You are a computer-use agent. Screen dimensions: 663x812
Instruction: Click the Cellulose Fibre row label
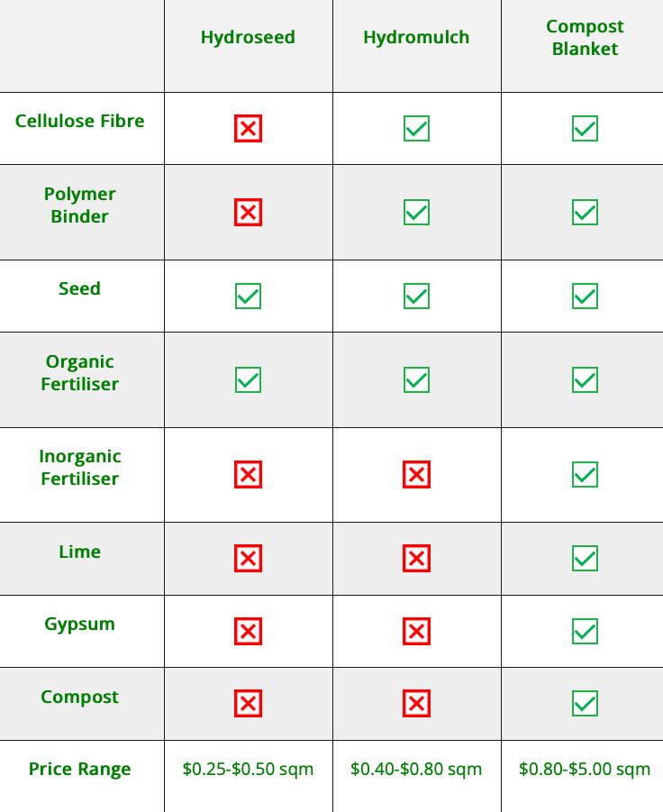pyautogui.click(x=79, y=121)
